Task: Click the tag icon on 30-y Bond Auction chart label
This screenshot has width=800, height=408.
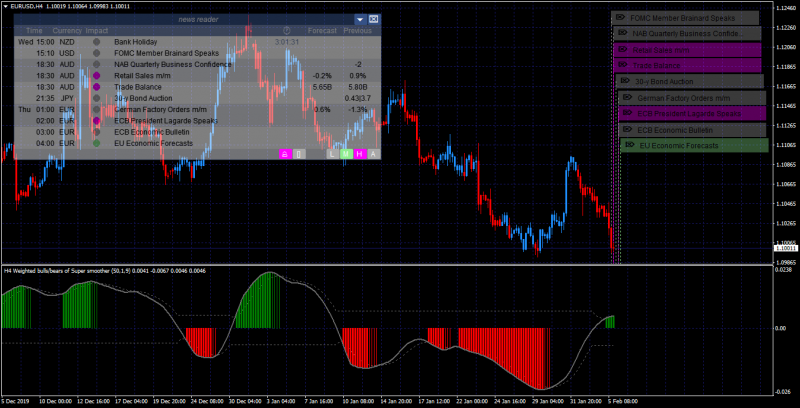Action: (625, 81)
